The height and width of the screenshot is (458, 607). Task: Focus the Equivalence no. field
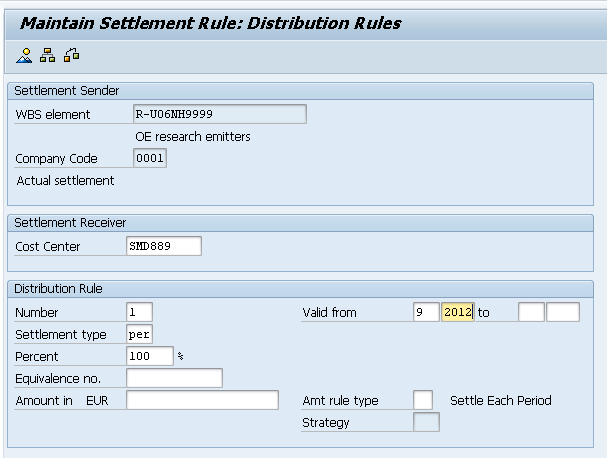coord(174,378)
